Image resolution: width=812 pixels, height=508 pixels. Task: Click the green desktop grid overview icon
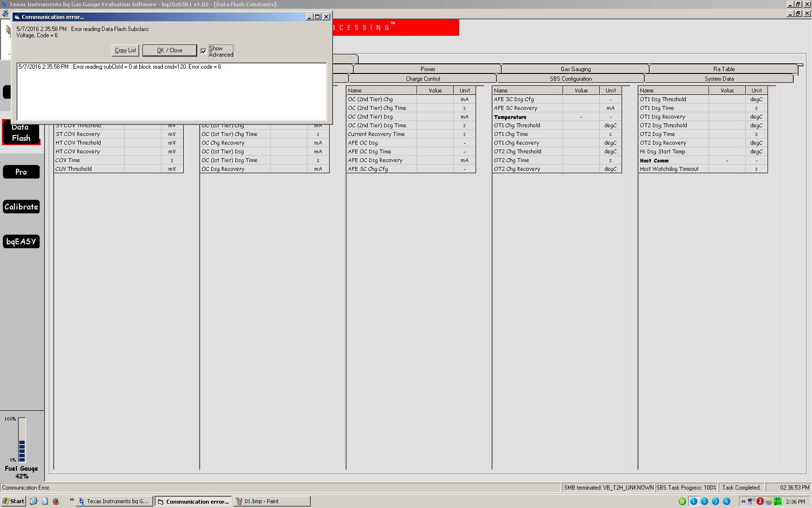(x=682, y=501)
